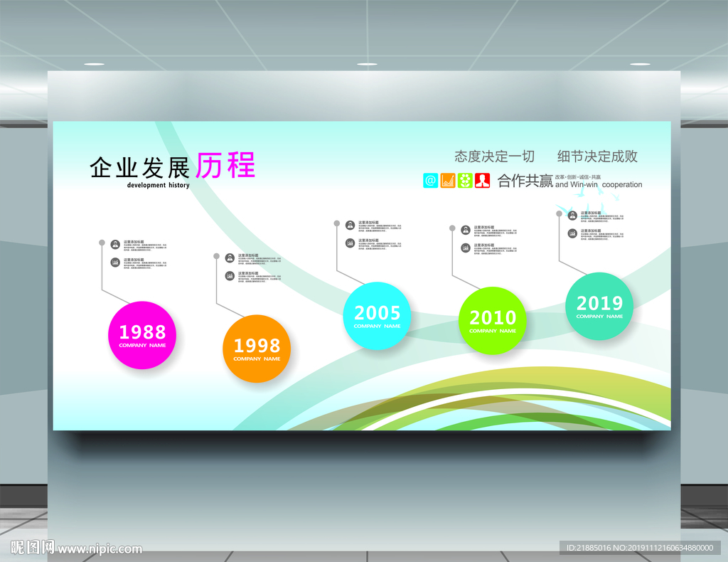Choose the picture icon in the 2010 entry
This screenshot has height=562, width=728.
pyautogui.click(x=466, y=248)
